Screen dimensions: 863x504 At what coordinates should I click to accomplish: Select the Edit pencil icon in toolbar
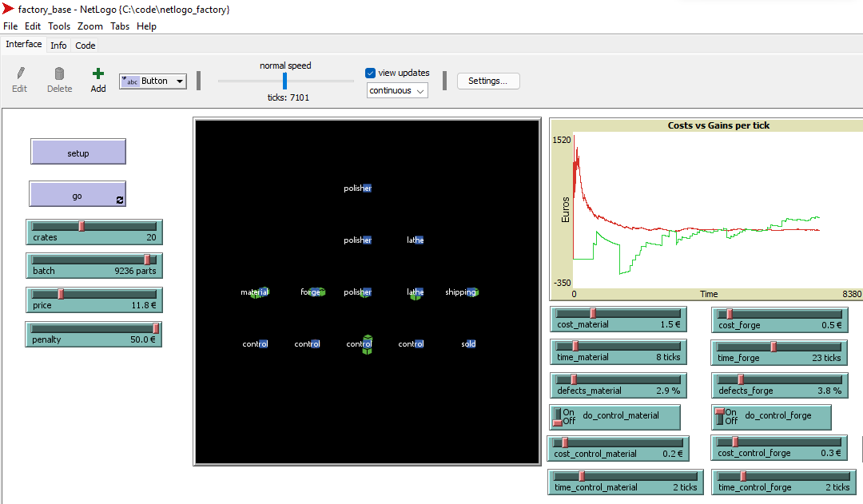[19, 73]
